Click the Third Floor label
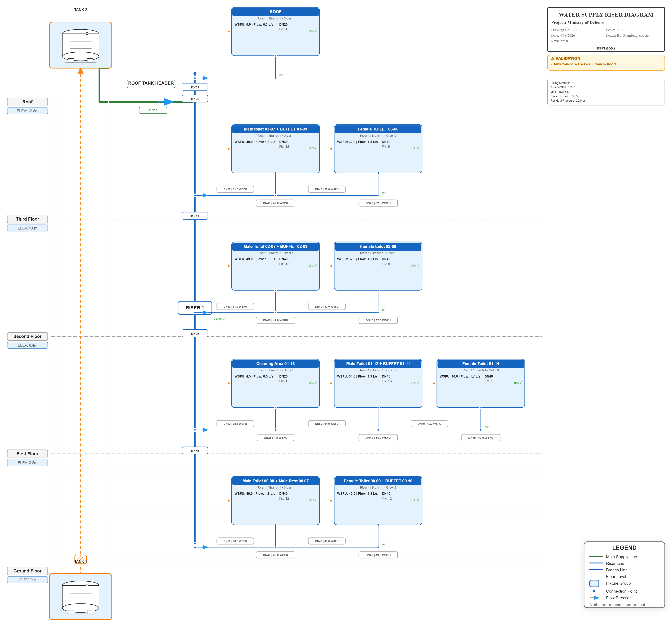 (x=27, y=219)
